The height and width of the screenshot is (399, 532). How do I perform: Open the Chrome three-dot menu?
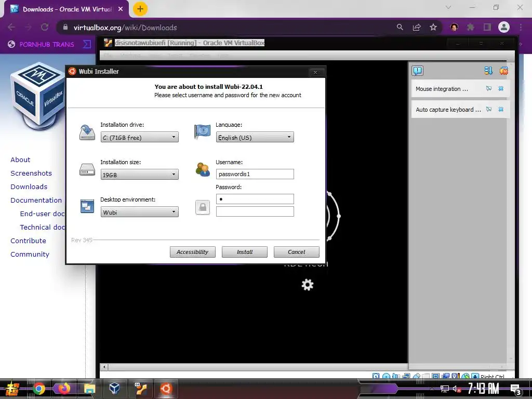(x=521, y=27)
